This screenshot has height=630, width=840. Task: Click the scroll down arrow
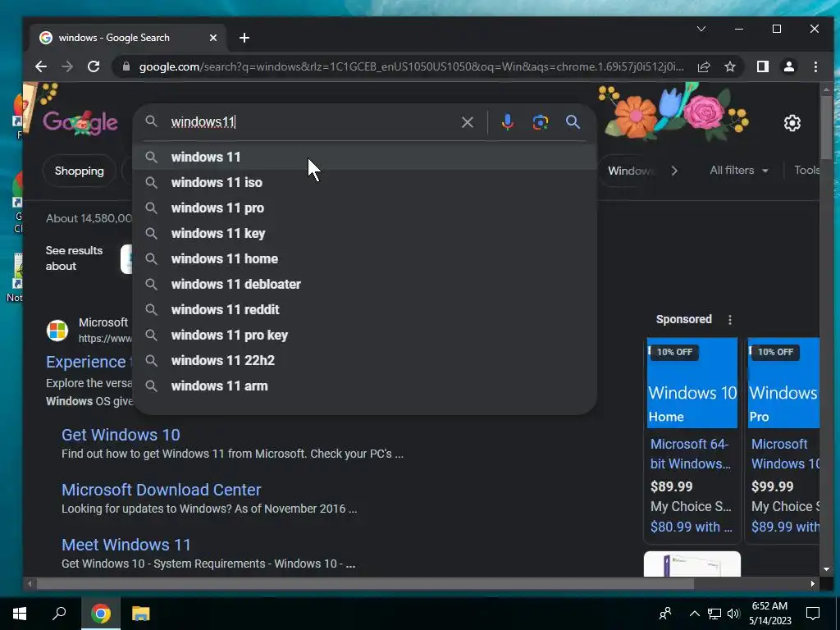826,569
